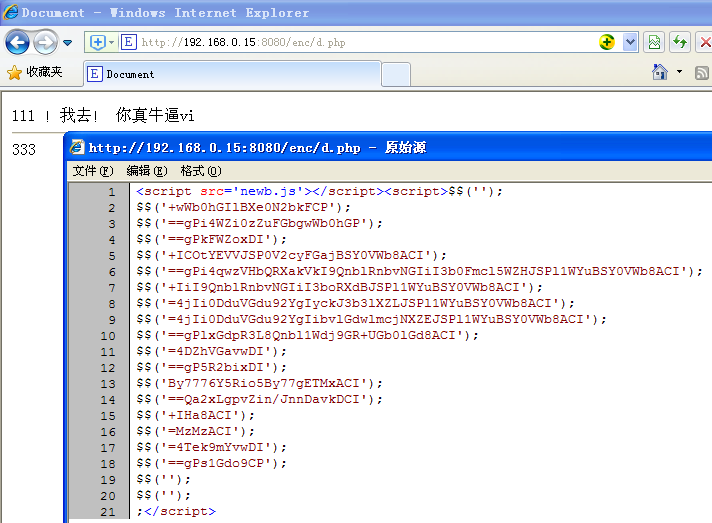
Task: Click the page E icon before the URL
Action: [129, 42]
